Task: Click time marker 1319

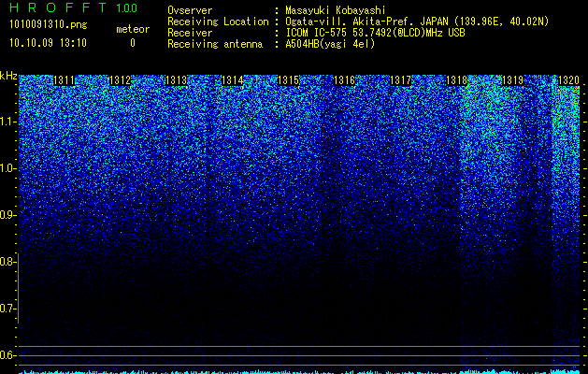Action: click(512, 80)
